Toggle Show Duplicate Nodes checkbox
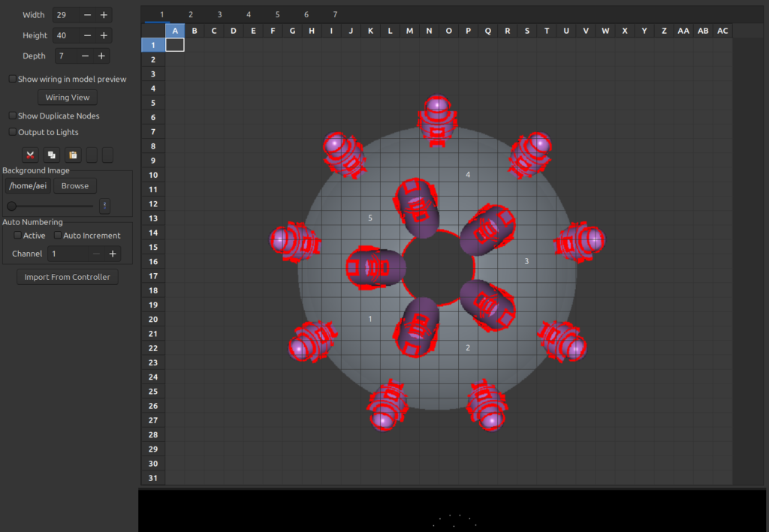 pyautogui.click(x=12, y=116)
